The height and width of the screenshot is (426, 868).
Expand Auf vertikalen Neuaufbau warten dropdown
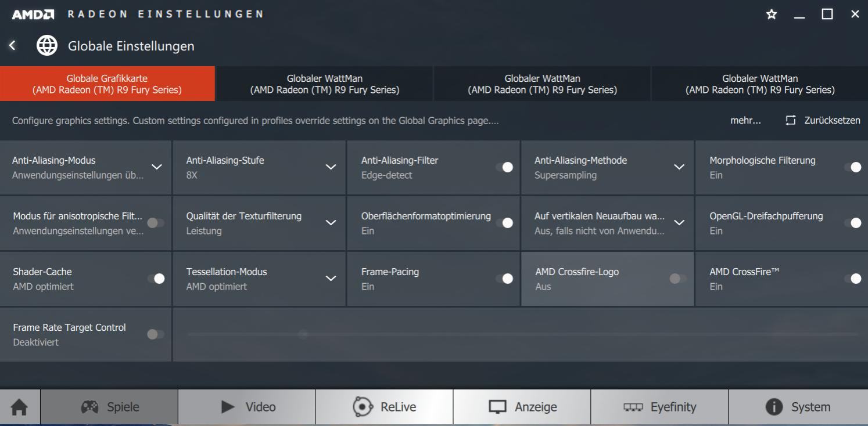(679, 223)
